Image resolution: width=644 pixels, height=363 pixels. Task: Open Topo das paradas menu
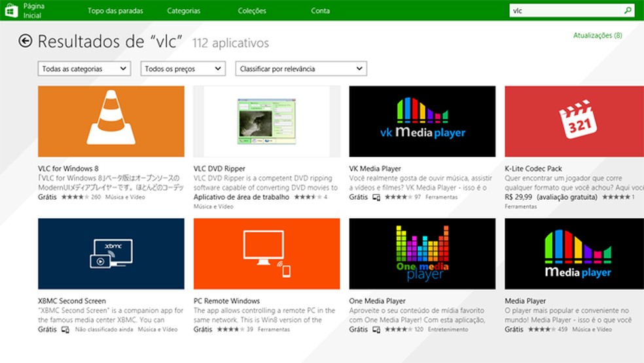click(115, 10)
